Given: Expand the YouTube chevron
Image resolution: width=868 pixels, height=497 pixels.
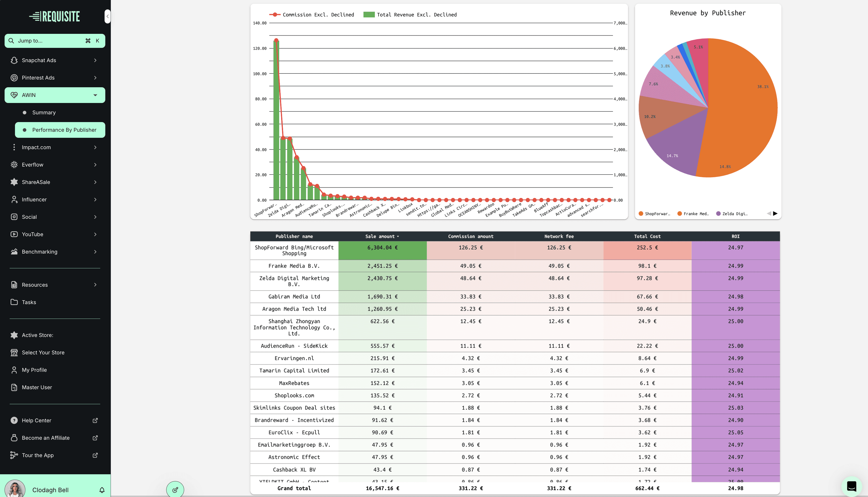Looking at the screenshot, I should pos(95,234).
